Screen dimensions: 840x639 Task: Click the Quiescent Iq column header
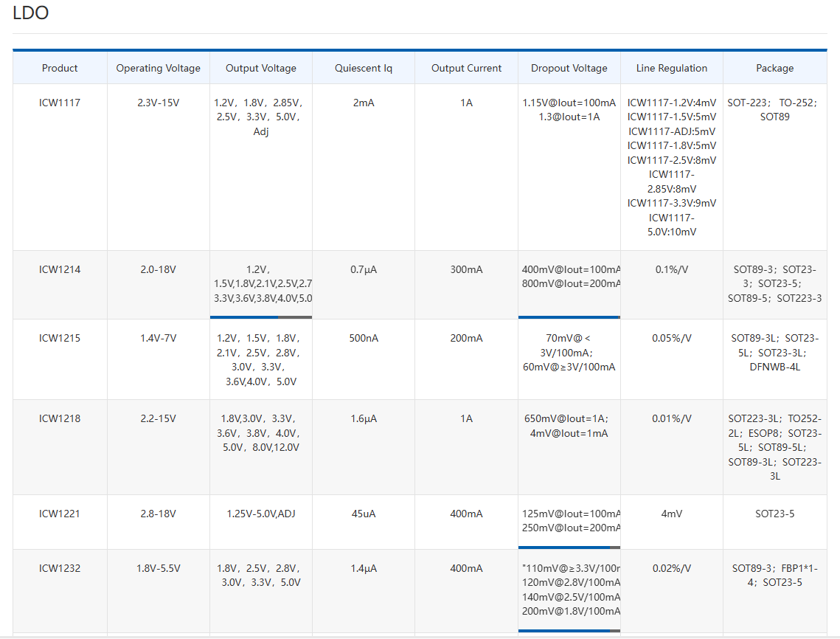[x=363, y=68]
